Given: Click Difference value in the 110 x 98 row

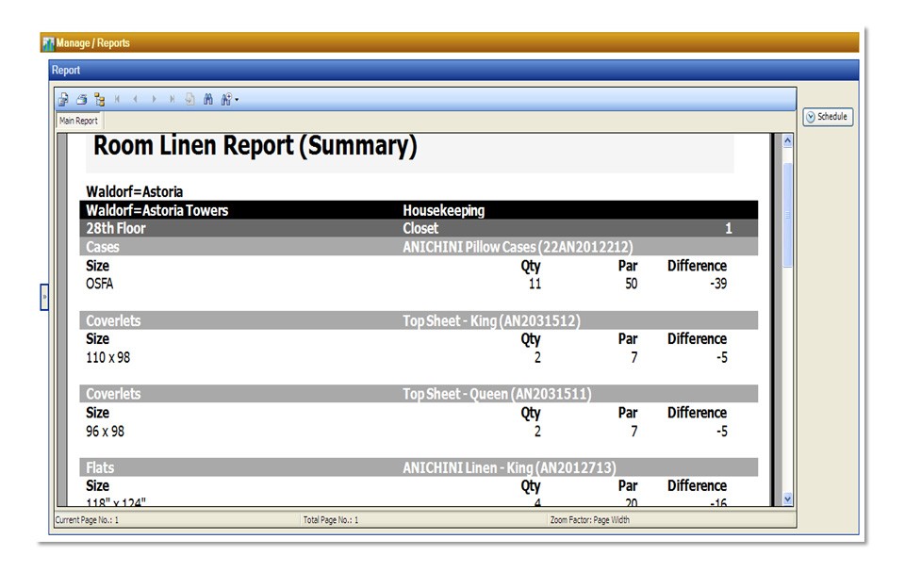Looking at the screenshot, I should pyautogui.click(x=721, y=358).
